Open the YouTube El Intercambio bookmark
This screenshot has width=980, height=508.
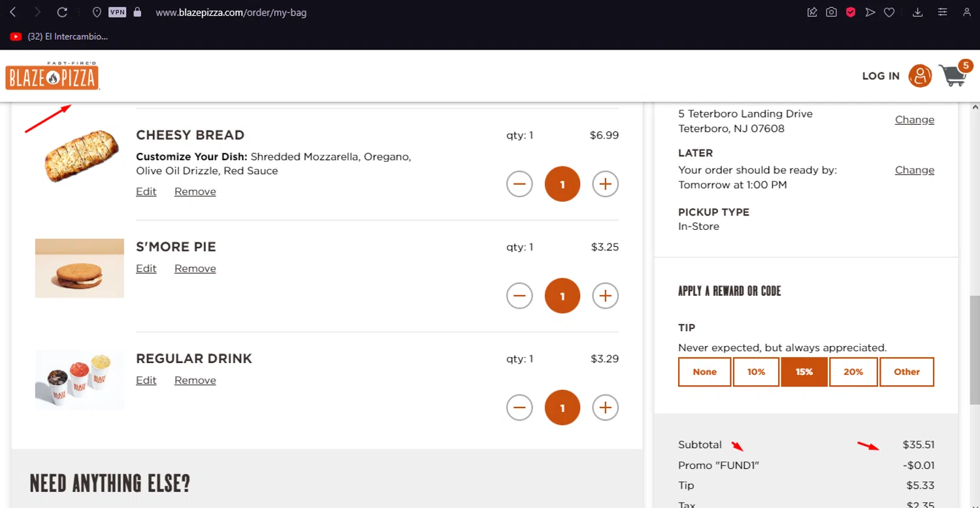pyautogui.click(x=59, y=37)
